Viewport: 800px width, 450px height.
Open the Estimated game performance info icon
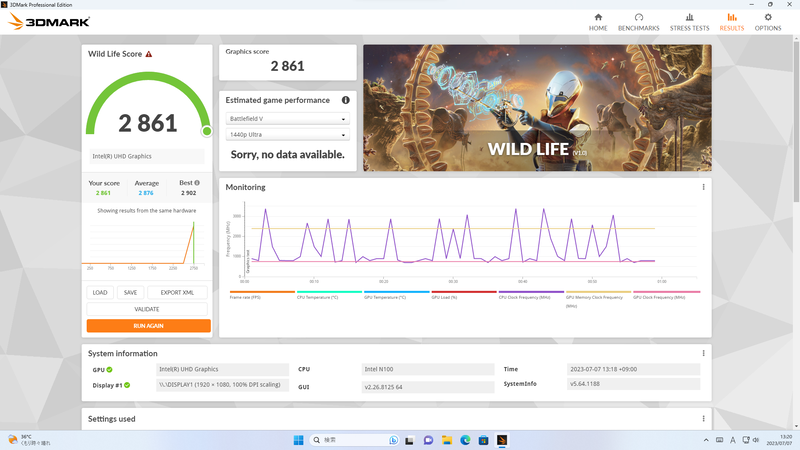[345, 100]
